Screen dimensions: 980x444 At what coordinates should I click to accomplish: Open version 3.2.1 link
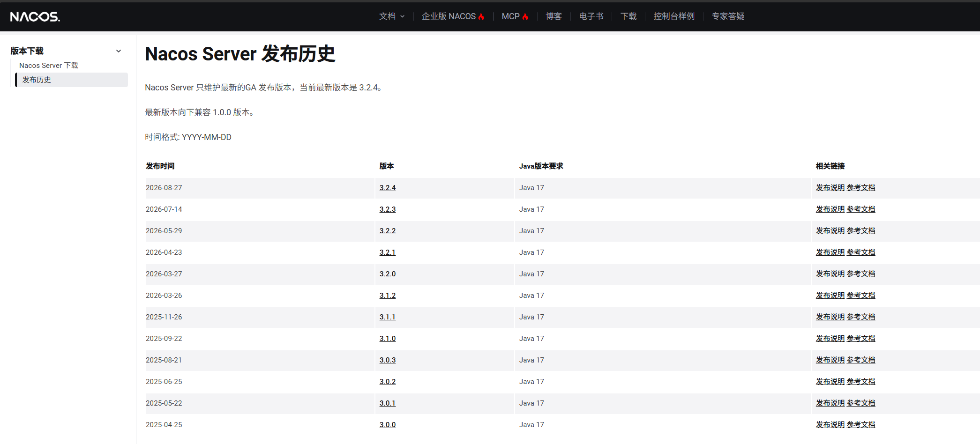388,252
